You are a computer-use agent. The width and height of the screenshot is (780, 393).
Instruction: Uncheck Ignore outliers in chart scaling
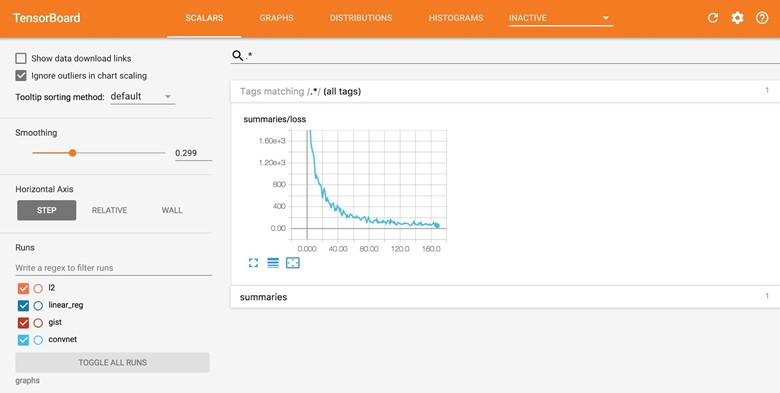21,76
